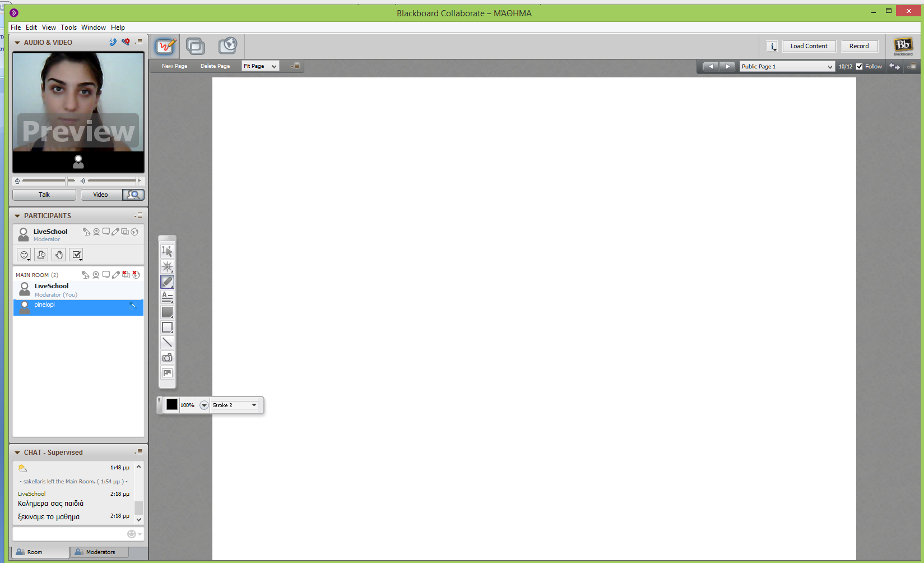Image resolution: width=924 pixels, height=563 pixels.
Task: Open the Fit Page zoom dropdown
Action: pyautogui.click(x=261, y=66)
